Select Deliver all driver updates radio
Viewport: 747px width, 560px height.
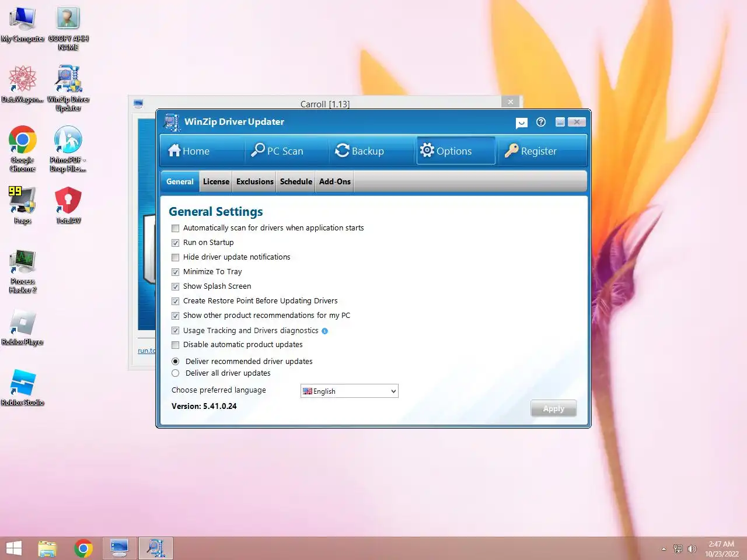pyautogui.click(x=175, y=373)
